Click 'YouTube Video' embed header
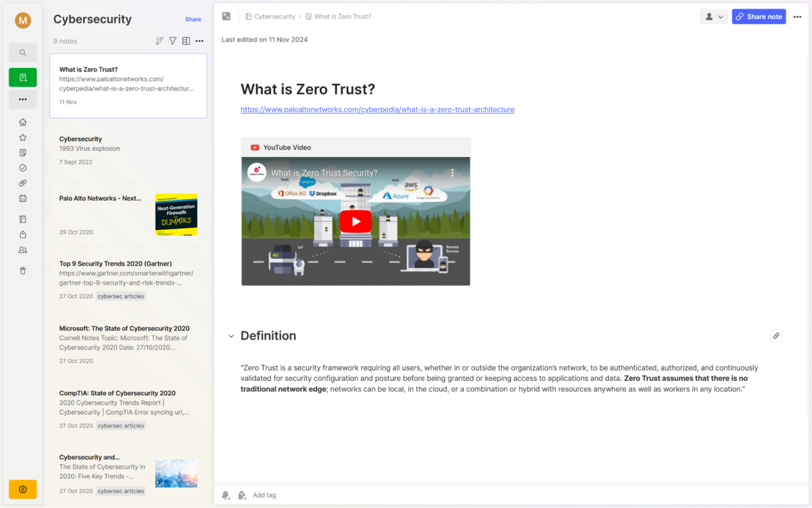Screen dimensions: 812x508 pos(356,147)
